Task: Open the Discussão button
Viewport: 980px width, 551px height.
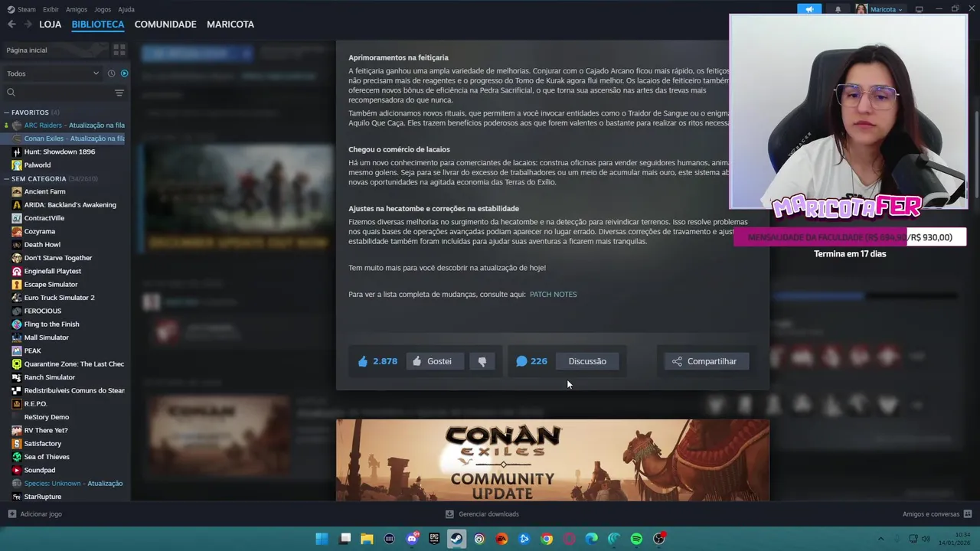Action: pyautogui.click(x=587, y=361)
